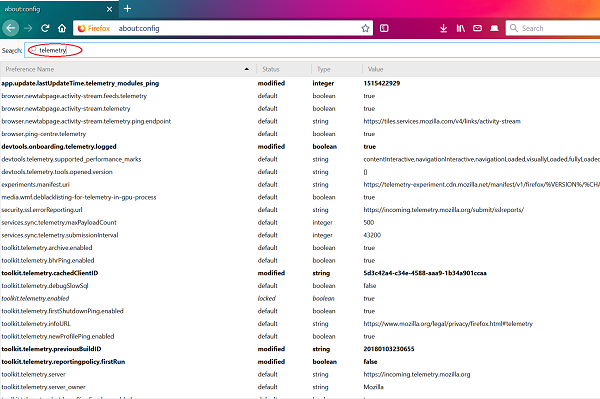This screenshot has height=399, width=600.
Task: Click the tiles.services.mozilla.com activity-stream URL value
Action: [442, 121]
